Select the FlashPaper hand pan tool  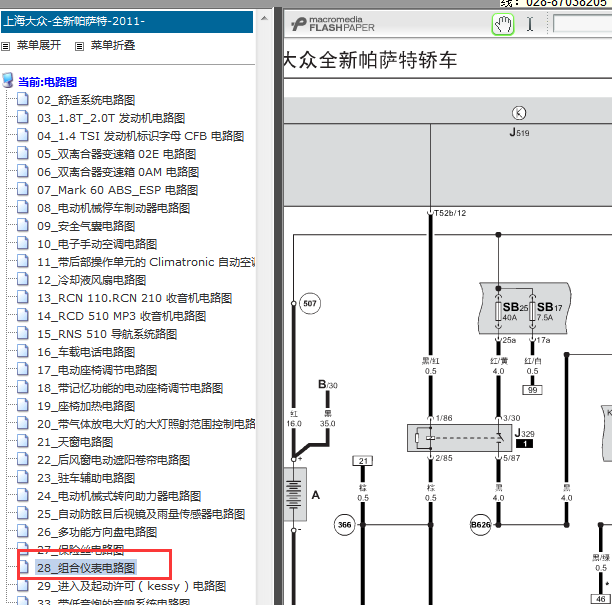click(503, 25)
